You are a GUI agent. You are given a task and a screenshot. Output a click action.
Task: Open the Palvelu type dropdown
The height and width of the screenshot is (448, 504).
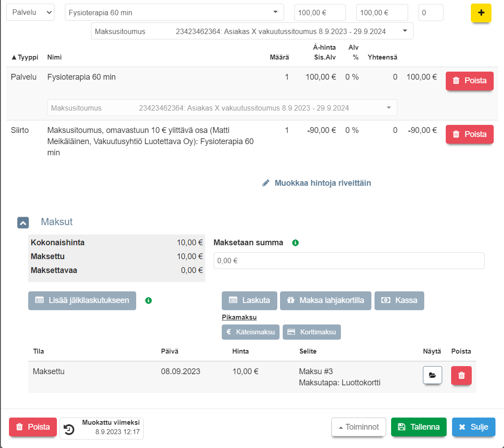tap(30, 13)
